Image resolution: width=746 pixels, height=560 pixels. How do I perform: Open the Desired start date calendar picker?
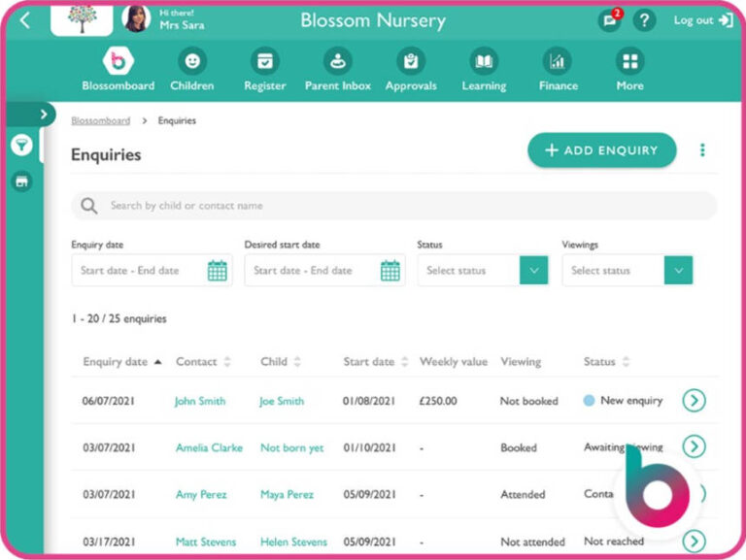(x=390, y=271)
